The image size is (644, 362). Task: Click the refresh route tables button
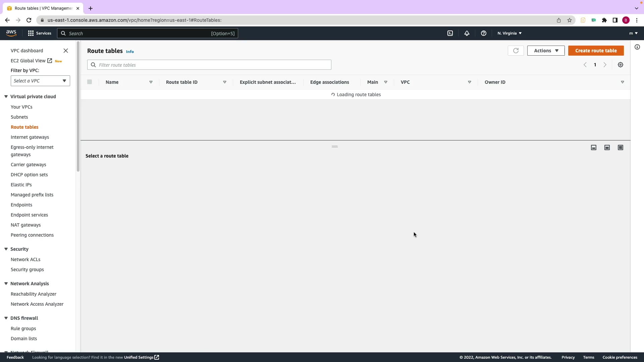pyautogui.click(x=516, y=51)
